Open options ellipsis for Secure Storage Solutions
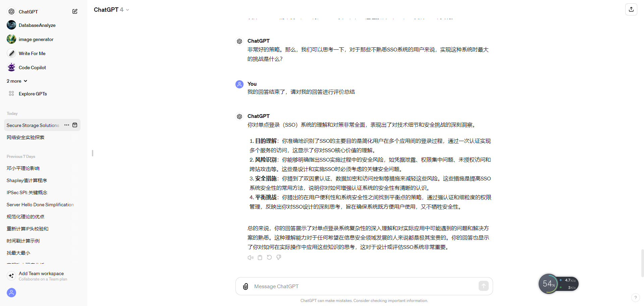Screen dimensions: 644x306 (x=67, y=125)
